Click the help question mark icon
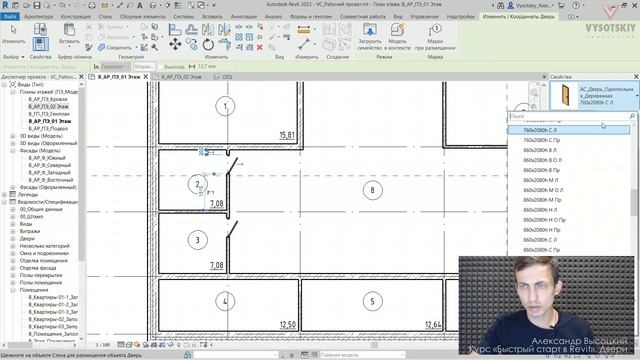The width and height of the screenshot is (640, 360). (576, 5)
